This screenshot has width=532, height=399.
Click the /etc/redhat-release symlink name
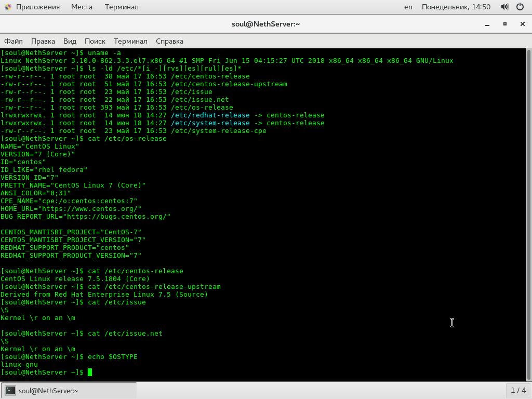210,115
